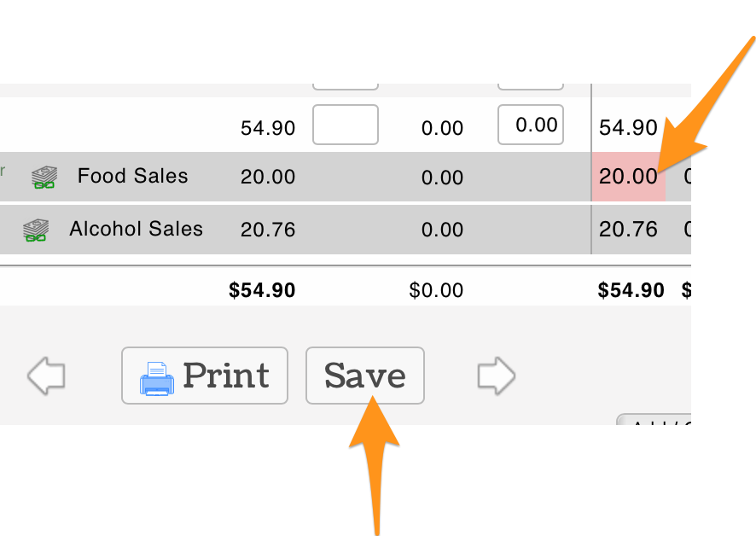Click the 0.00 value in Food Sales row
This screenshot has height=536, width=756.
pyautogui.click(x=442, y=178)
